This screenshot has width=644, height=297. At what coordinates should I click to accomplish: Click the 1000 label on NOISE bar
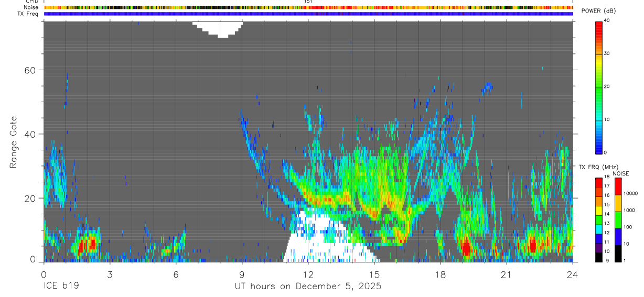coord(629,210)
